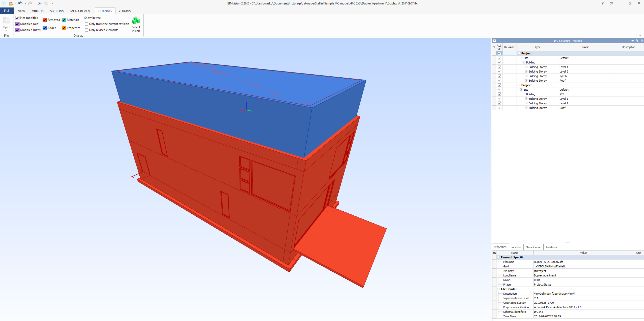
Task: Click the Name column header in IFC Structure
Action: [x=586, y=47]
